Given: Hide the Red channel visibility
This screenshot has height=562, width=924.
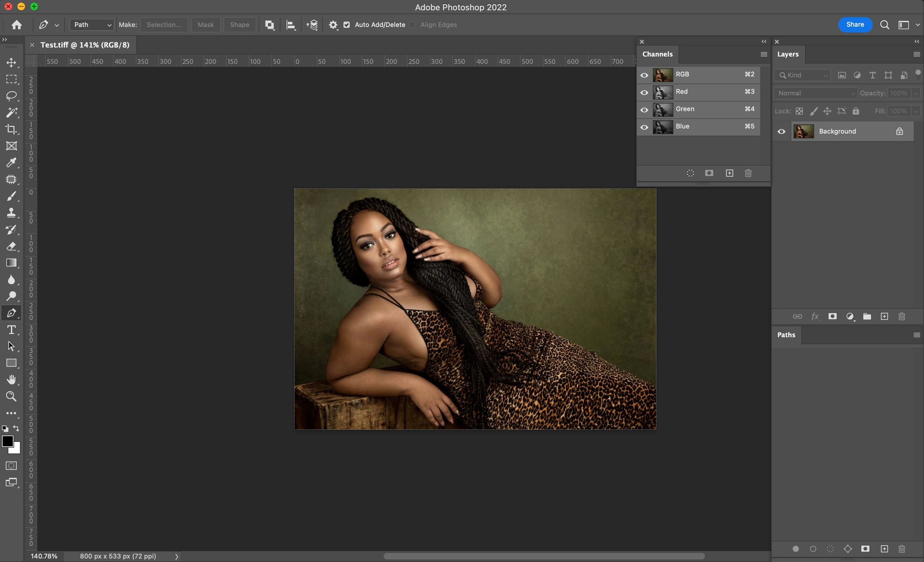Looking at the screenshot, I should click(644, 92).
